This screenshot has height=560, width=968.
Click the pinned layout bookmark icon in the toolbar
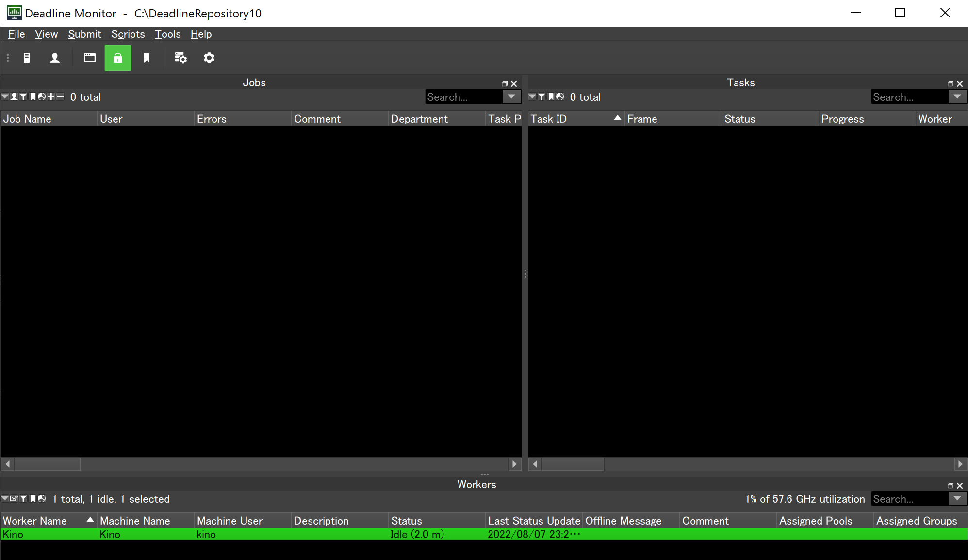(x=147, y=58)
